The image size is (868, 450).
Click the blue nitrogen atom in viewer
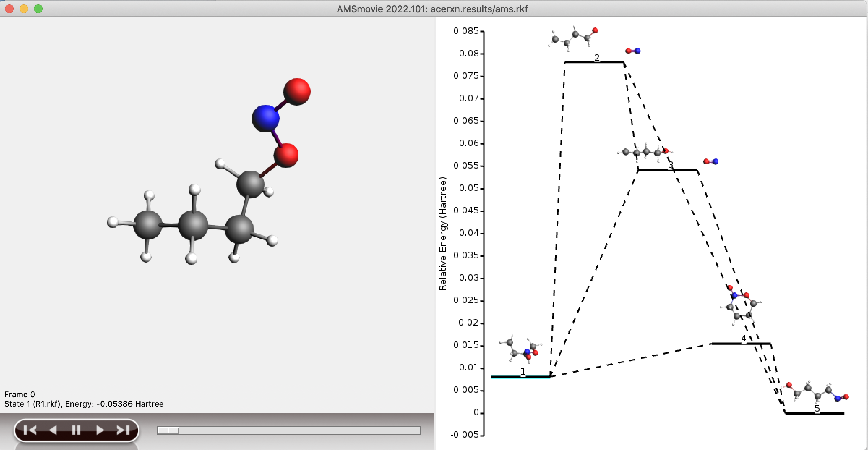(x=265, y=118)
